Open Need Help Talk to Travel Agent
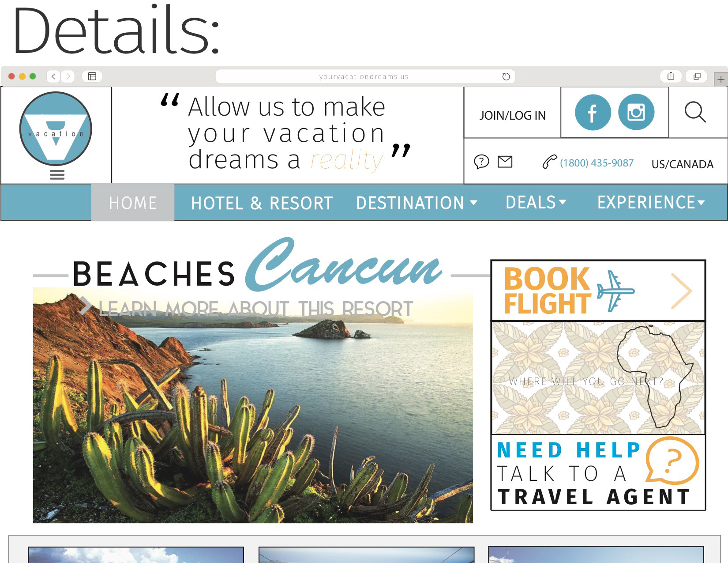The image size is (728, 563). pyautogui.click(x=598, y=472)
